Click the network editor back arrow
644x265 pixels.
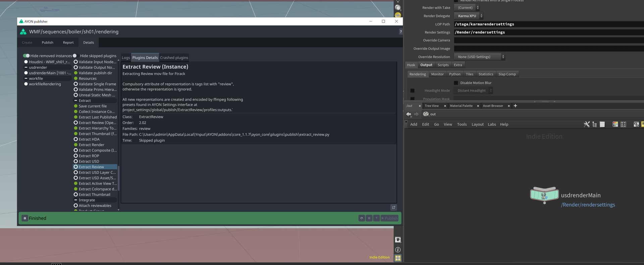(x=409, y=114)
